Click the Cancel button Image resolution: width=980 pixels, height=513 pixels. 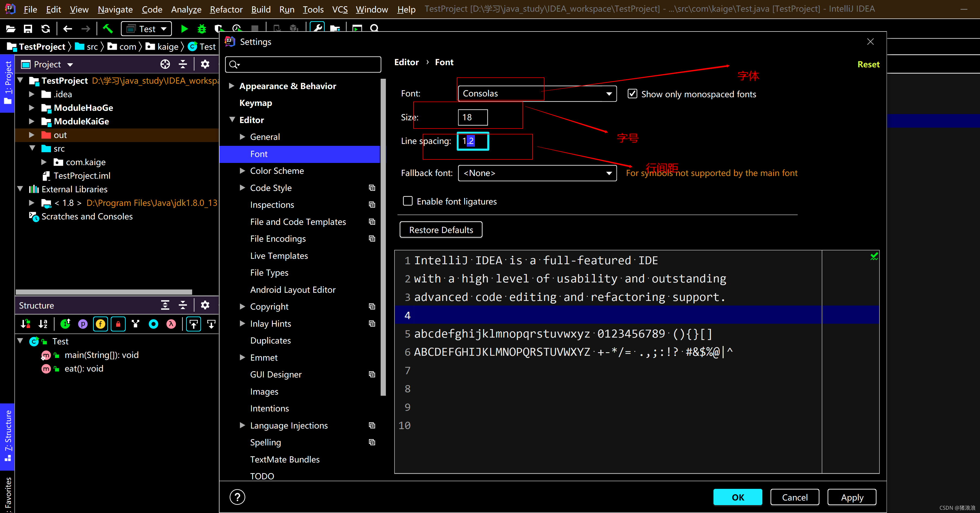(x=794, y=497)
